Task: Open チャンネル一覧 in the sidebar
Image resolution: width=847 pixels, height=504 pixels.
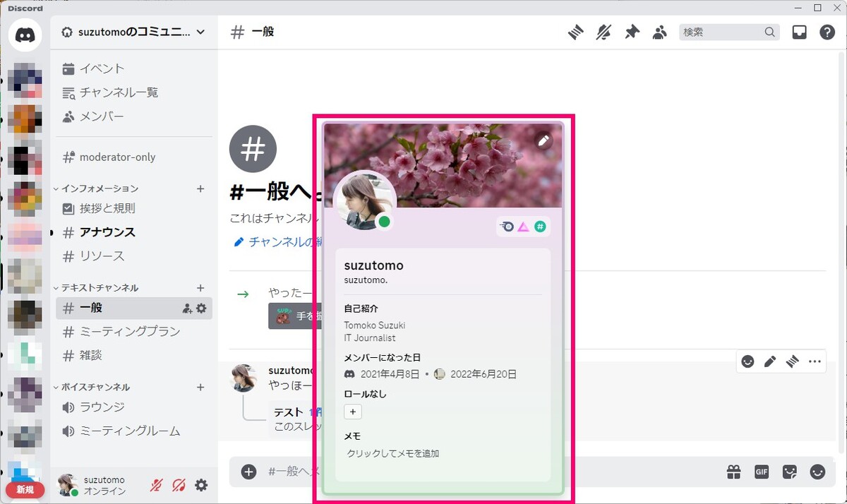Action: [133, 92]
